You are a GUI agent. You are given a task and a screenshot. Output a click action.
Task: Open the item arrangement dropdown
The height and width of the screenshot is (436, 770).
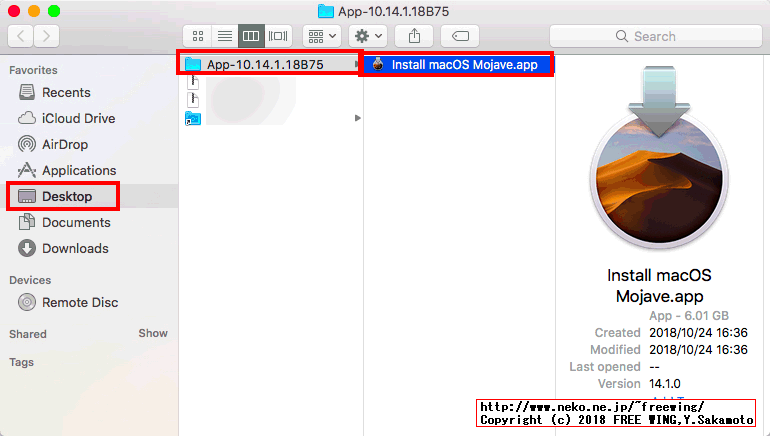(322, 36)
